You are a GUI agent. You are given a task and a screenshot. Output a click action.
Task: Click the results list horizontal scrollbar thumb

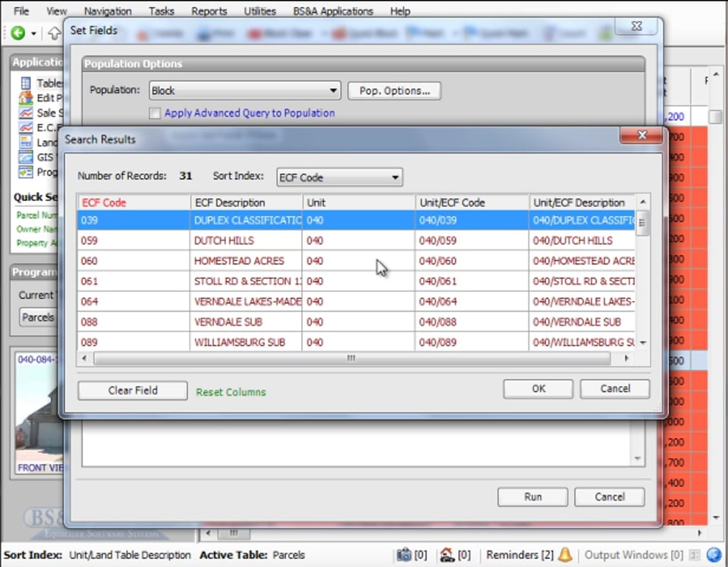[351, 359]
